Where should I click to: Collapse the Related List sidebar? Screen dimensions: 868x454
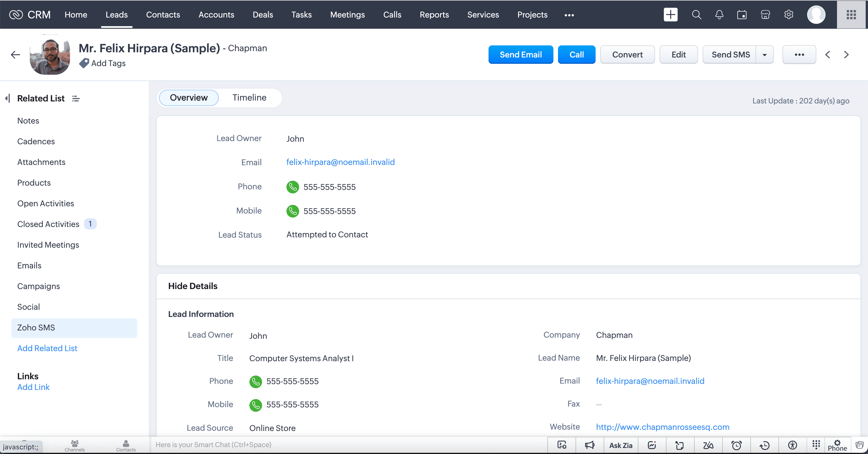[7, 99]
